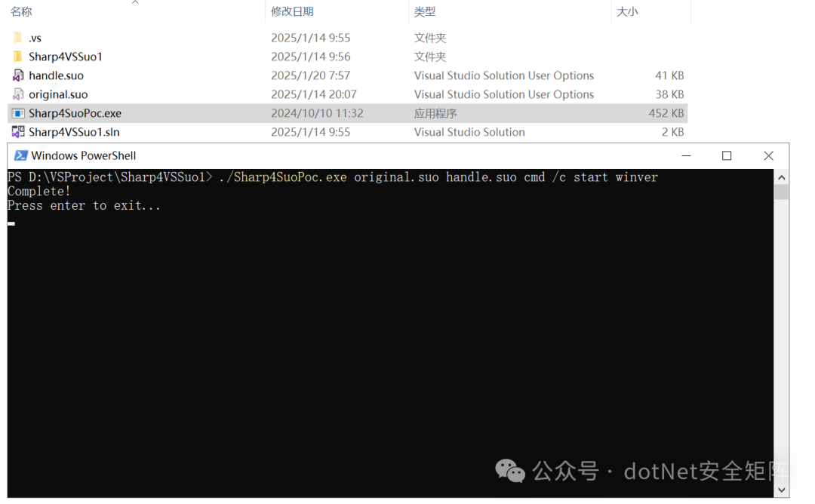
Task: Sort files by the 修改日期 column
Action: click(292, 11)
